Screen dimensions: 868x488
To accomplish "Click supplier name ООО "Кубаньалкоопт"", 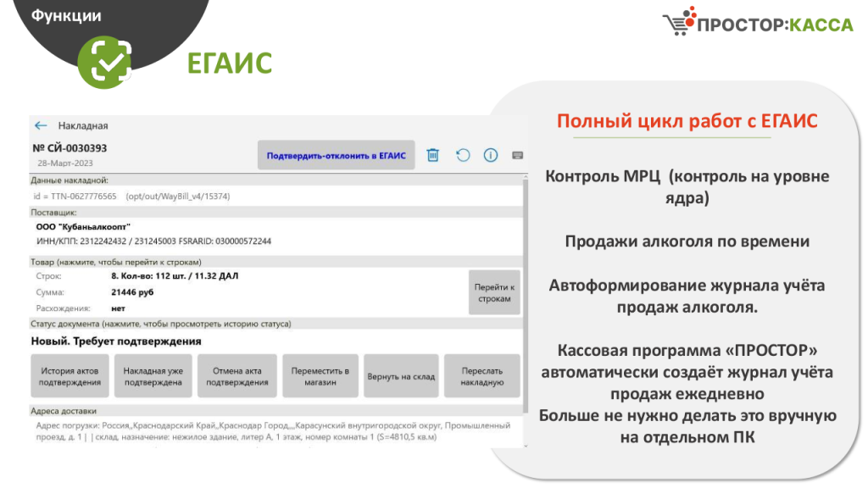I will 83,227.
